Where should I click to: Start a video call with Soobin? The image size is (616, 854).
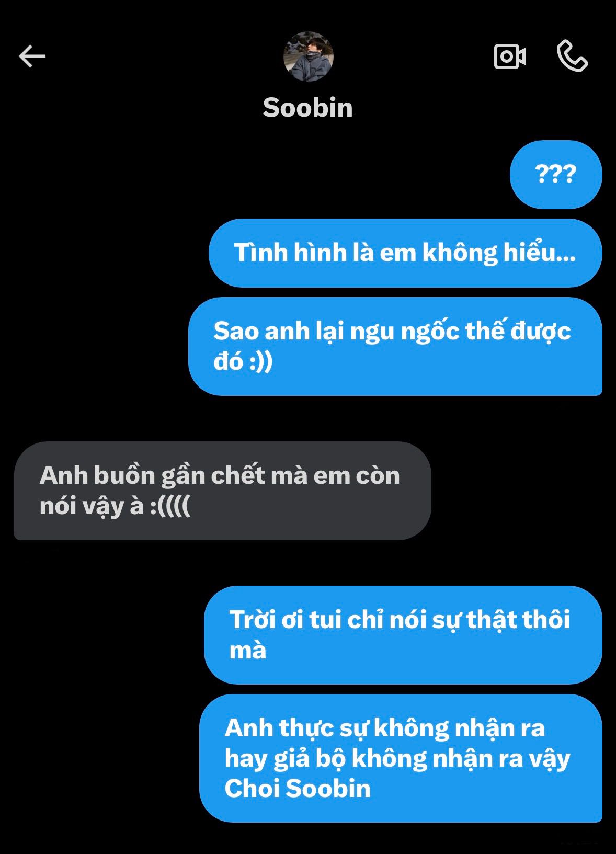[x=510, y=56]
